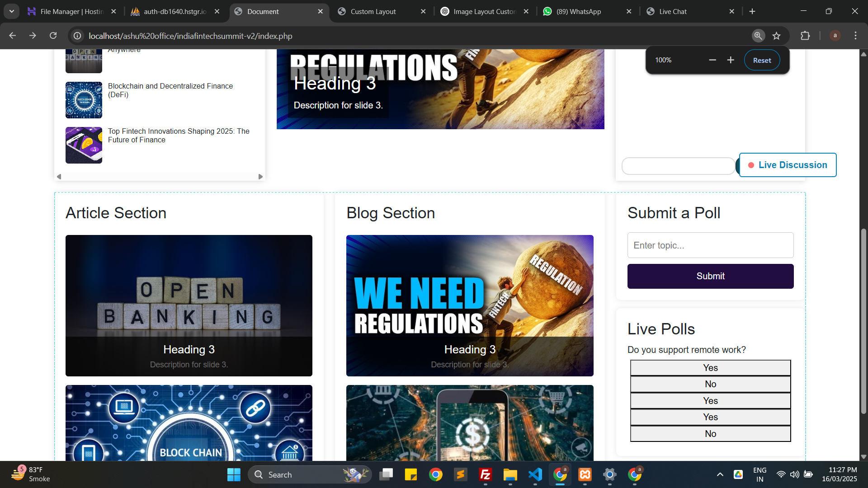Reset the page zoom to default
The height and width of the screenshot is (488, 868).
coord(762,60)
